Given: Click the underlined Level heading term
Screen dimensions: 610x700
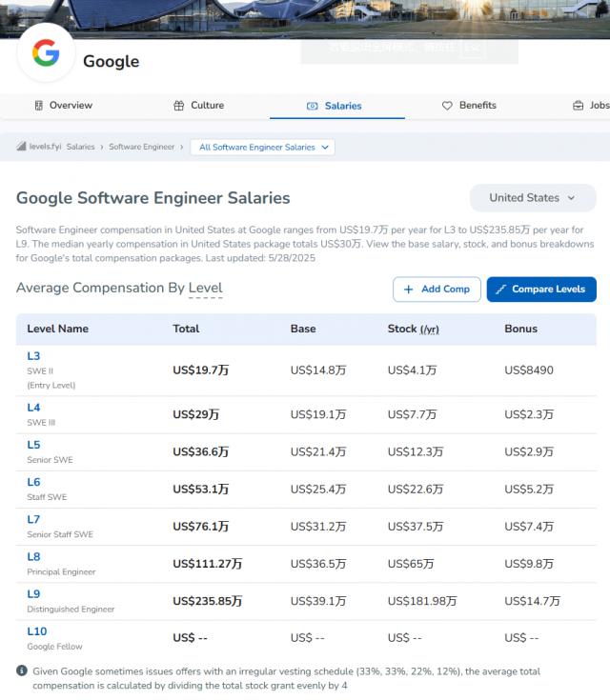Looking at the screenshot, I should [205, 289].
